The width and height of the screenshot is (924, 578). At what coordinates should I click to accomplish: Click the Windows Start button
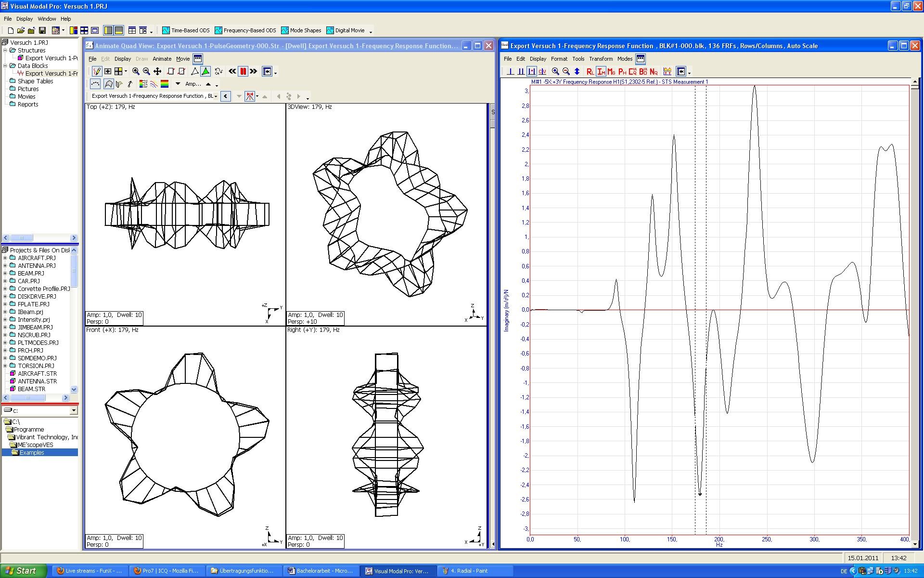pos(23,571)
